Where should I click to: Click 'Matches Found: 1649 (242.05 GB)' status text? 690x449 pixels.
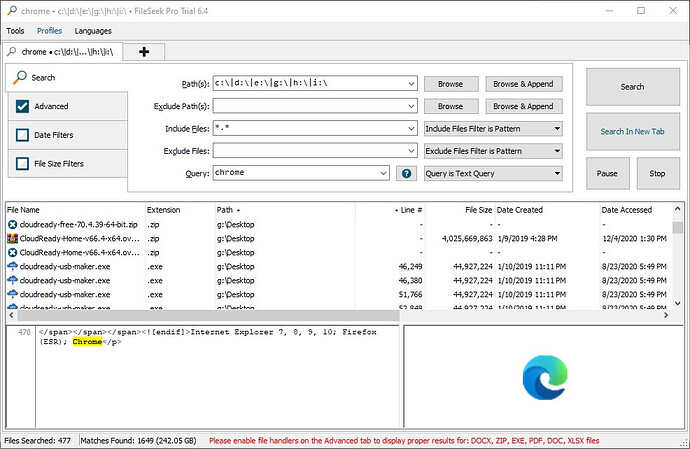pyautogui.click(x=138, y=441)
